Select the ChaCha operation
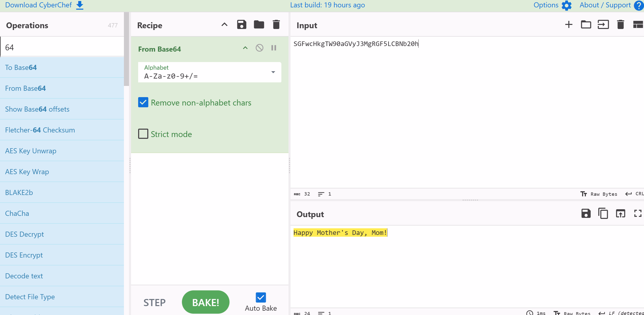 click(62, 213)
